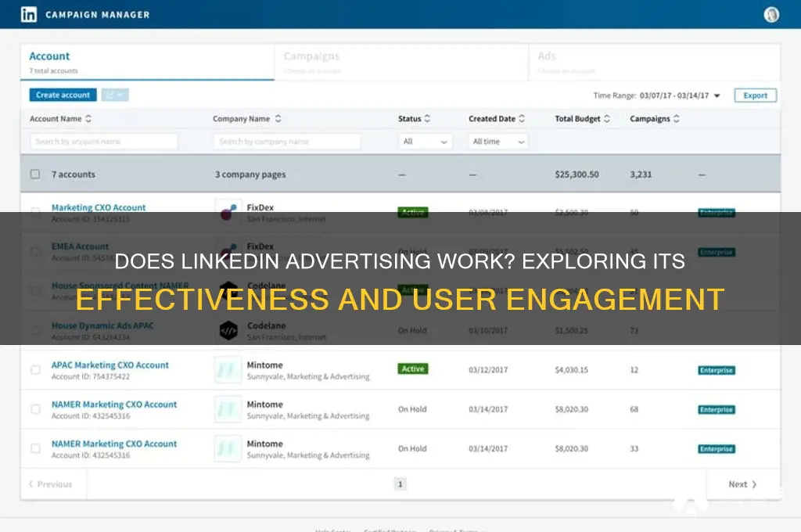Click the Mintome logo in APAC Marketing row
The height and width of the screenshot is (532, 801).
coord(228,370)
